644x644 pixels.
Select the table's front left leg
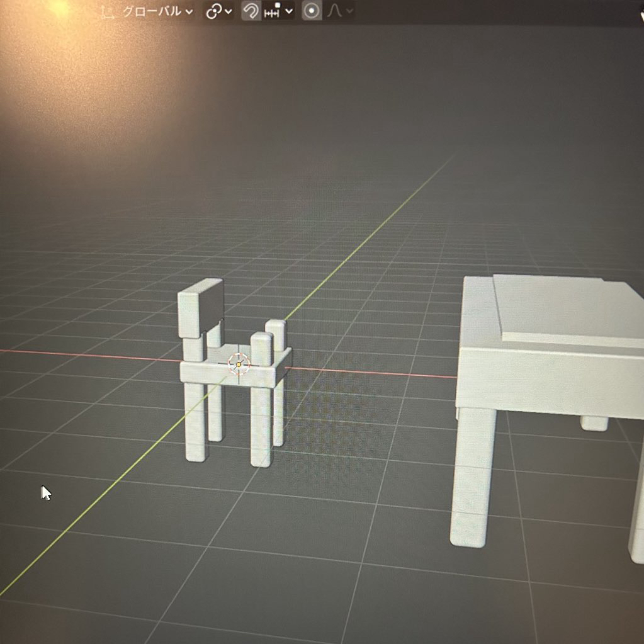[472, 478]
